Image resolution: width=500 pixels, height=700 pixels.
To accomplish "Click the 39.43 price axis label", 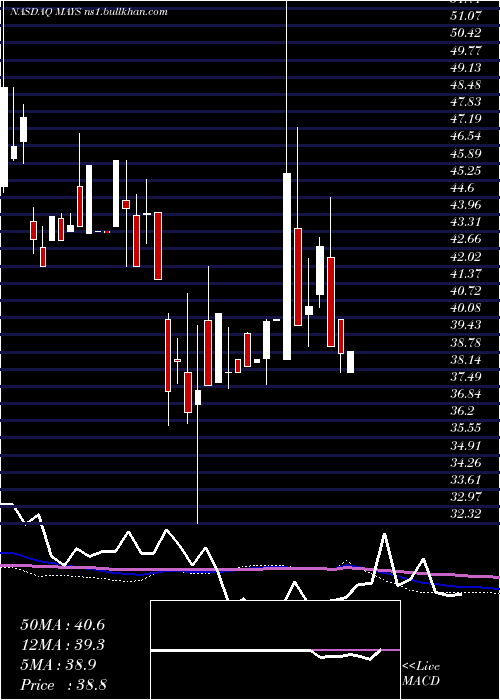I will point(467,325).
